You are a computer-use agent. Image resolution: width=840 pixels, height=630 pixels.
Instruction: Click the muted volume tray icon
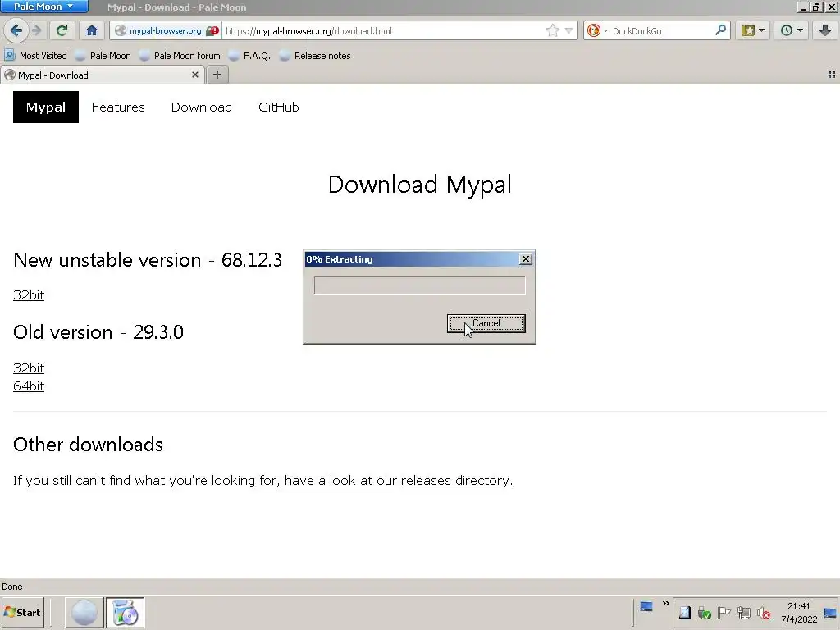[x=764, y=613]
